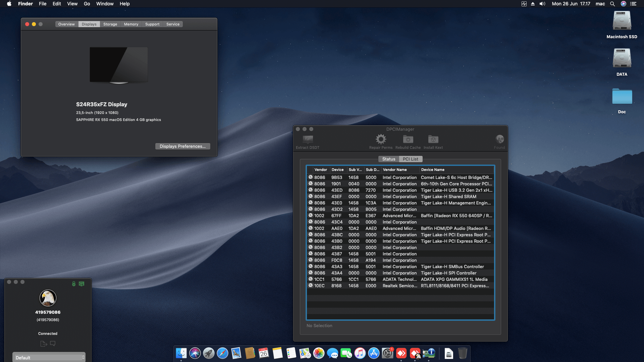Image resolution: width=644 pixels, height=362 pixels.
Task: Open the DATA drive icon on desktop
Action: click(x=622, y=58)
